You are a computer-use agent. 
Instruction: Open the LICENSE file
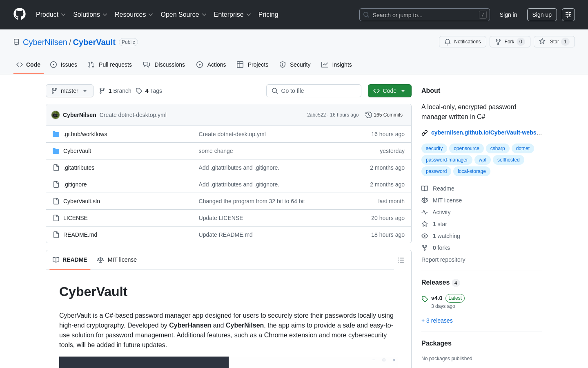pos(76,218)
